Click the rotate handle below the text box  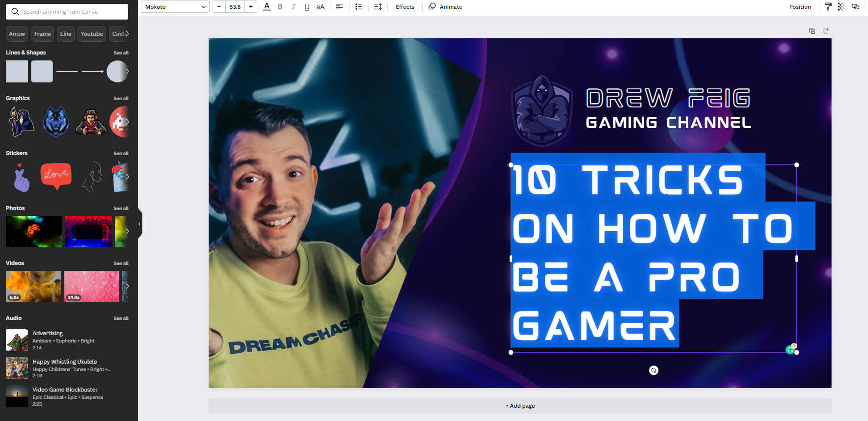point(653,370)
